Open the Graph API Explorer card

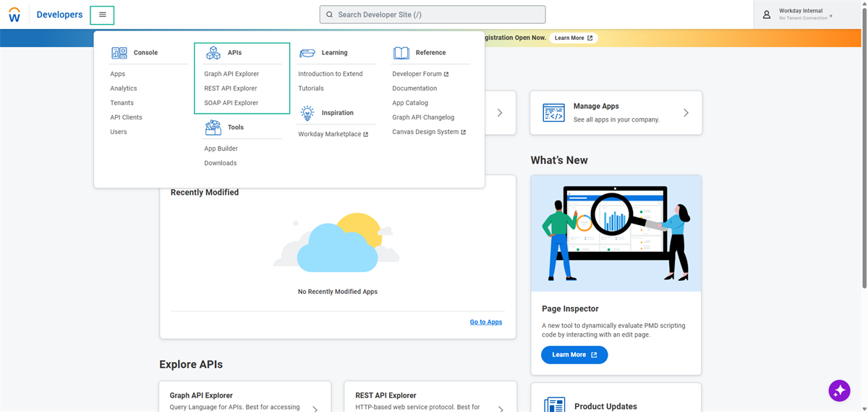(245, 397)
